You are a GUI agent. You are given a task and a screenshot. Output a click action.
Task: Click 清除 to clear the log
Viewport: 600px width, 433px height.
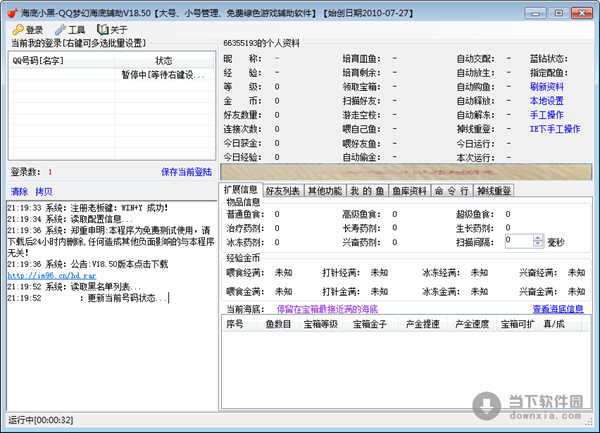coord(19,191)
